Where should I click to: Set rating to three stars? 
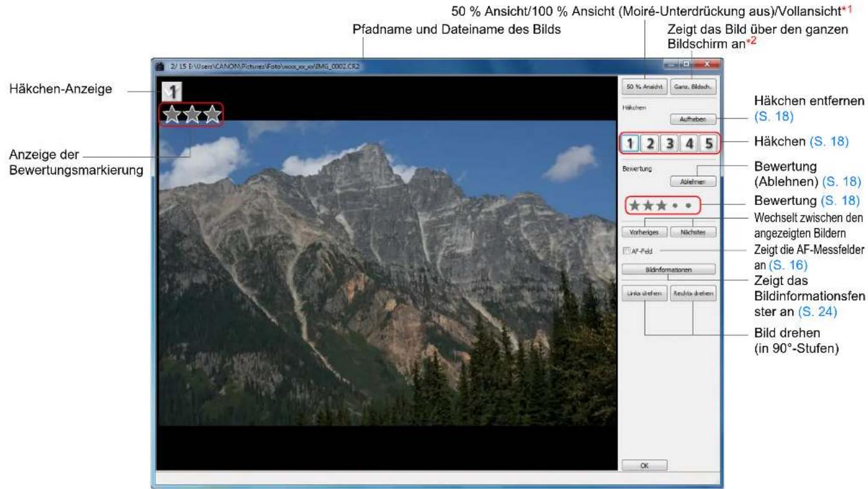[x=661, y=206]
